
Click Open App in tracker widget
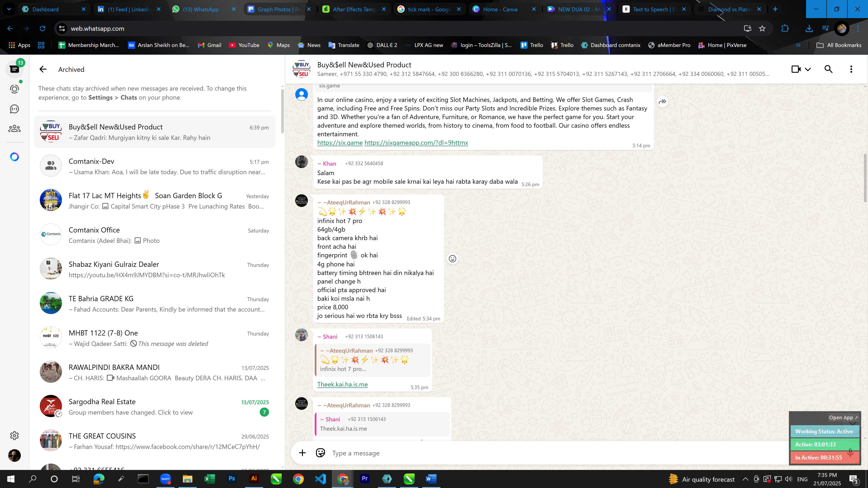coord(843,418)
